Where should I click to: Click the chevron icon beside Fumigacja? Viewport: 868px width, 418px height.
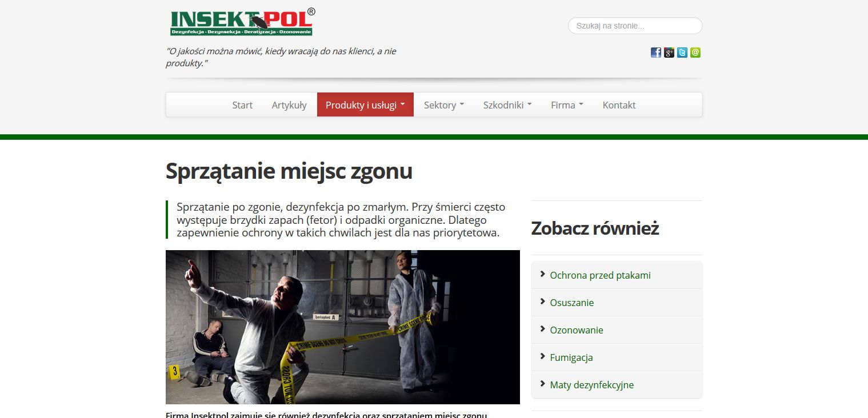(542, 356)
